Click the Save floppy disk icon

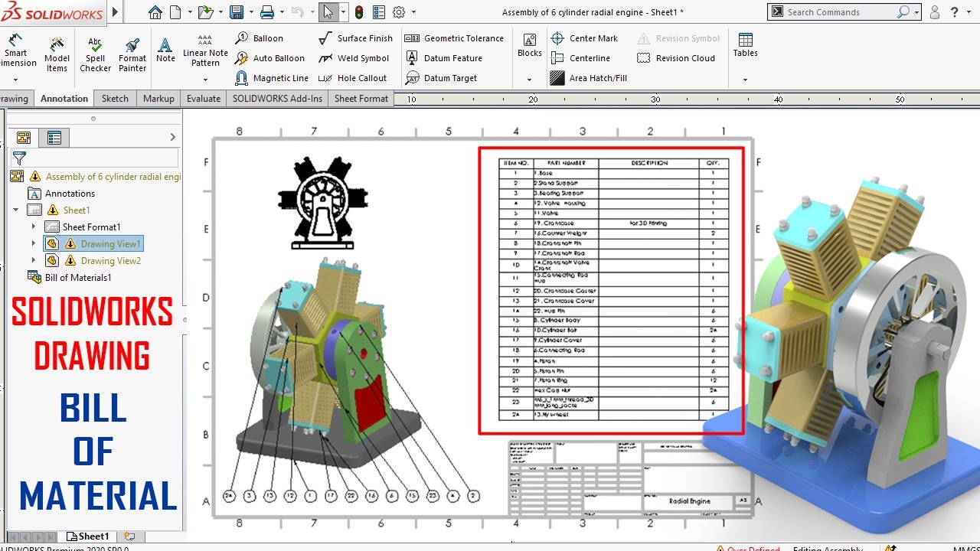237,12
